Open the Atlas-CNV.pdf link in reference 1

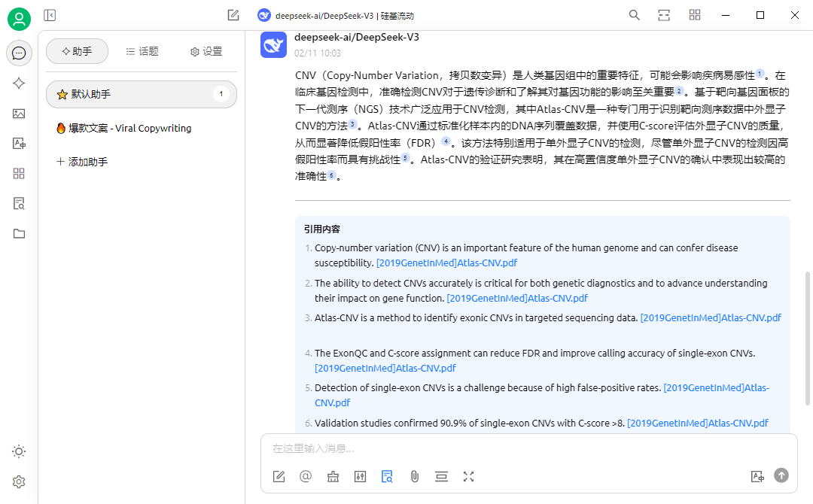447,263
